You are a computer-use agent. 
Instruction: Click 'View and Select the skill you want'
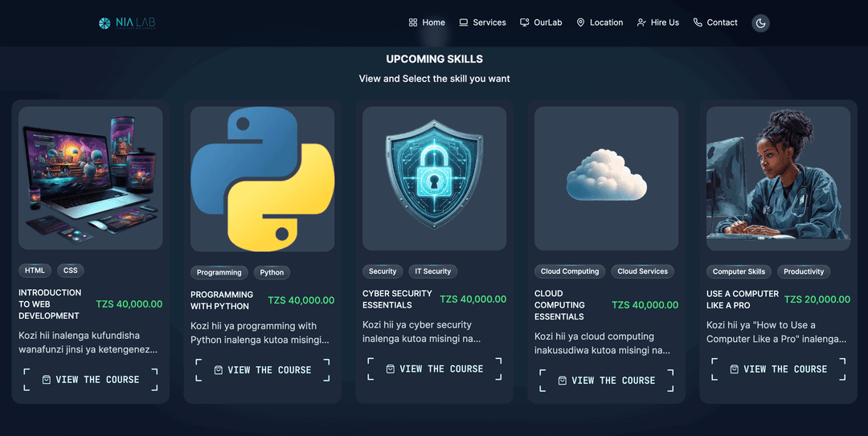435,79
